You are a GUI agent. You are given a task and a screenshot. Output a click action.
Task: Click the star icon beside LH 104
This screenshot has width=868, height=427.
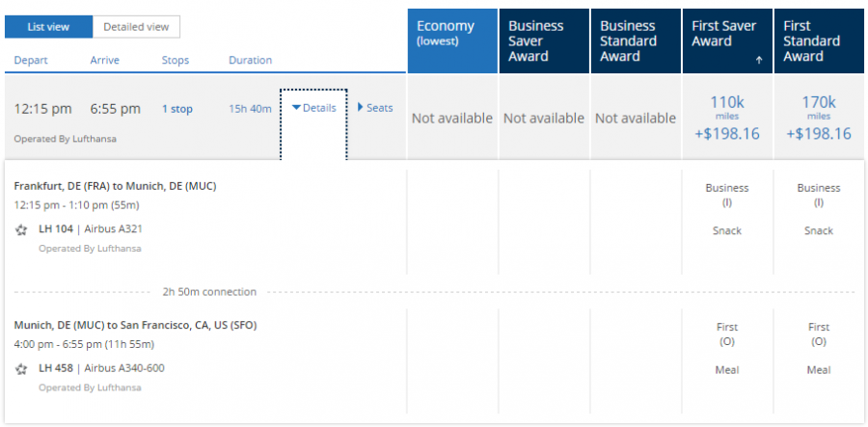(21, 229)
